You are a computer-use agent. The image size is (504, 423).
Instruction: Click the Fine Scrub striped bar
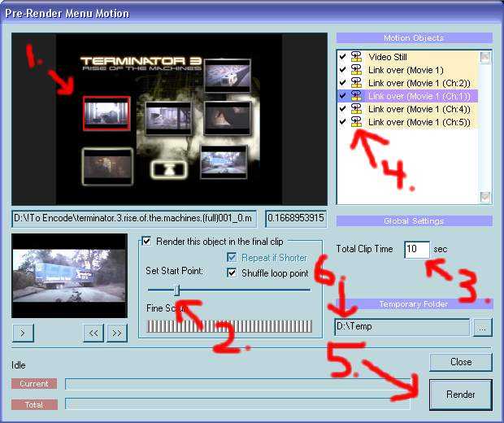click(x=229, y=326)
